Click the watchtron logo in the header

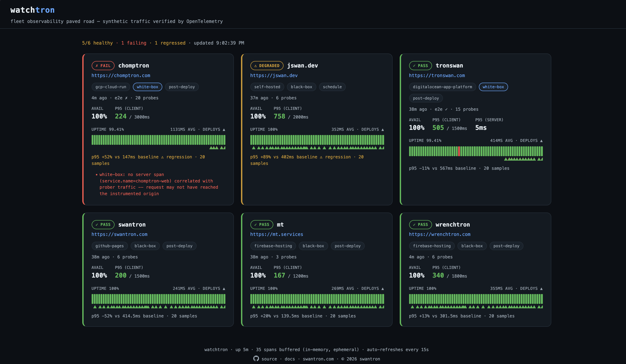(33, 10)
